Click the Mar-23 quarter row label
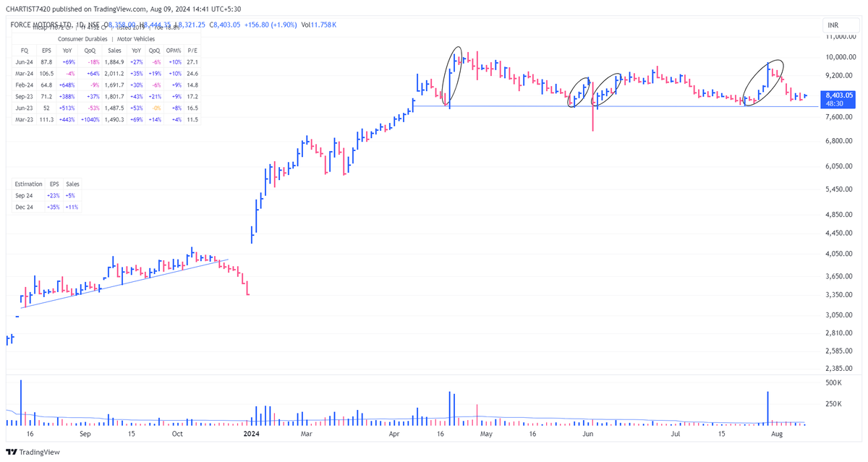The height and width of the screenshot is (462, 868). [x=25, y=119]
